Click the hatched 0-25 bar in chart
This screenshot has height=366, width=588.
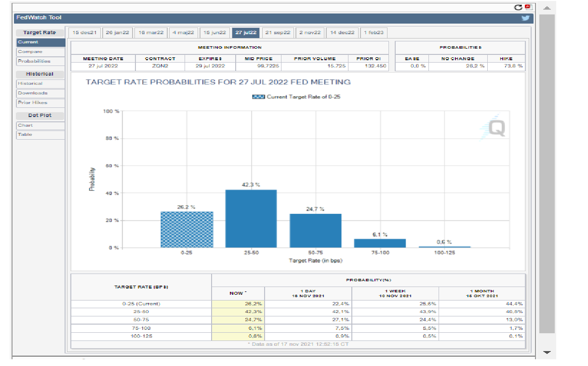point(187,230)
